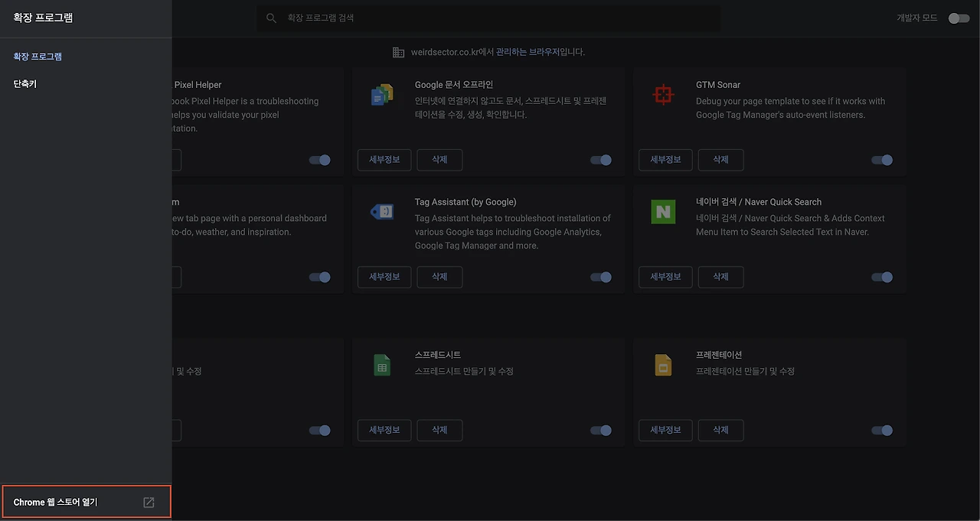Switch off 네이버 검색 / Naver Quick Search
The image size is (980, 521).
pos(882,277)
